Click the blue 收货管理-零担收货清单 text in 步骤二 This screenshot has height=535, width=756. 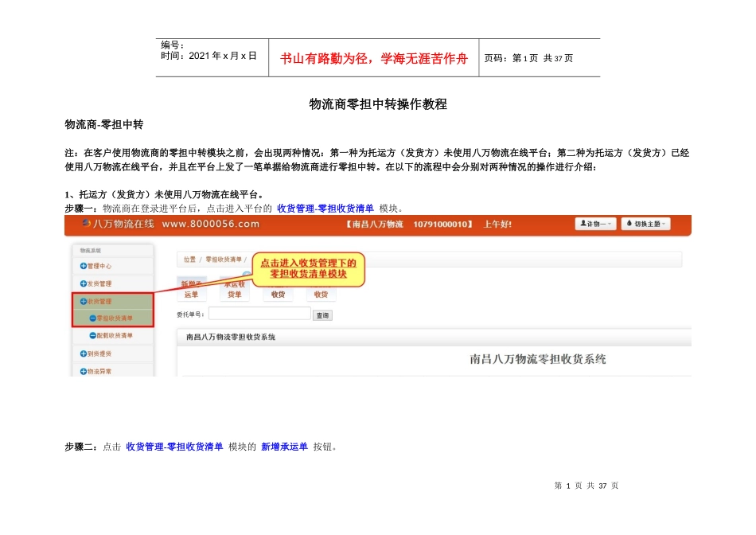pos(174,447)
